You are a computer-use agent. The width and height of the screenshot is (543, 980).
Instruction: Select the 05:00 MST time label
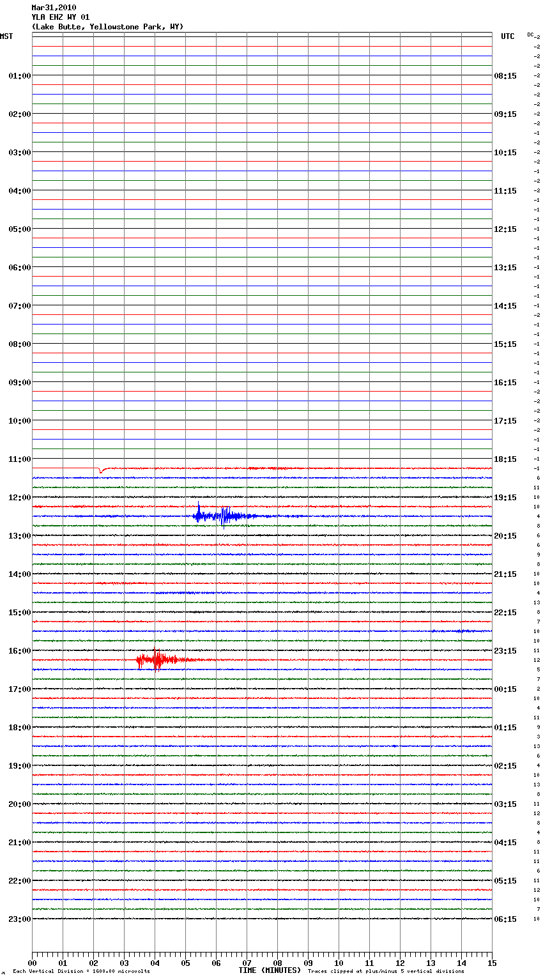pos(20,229)
